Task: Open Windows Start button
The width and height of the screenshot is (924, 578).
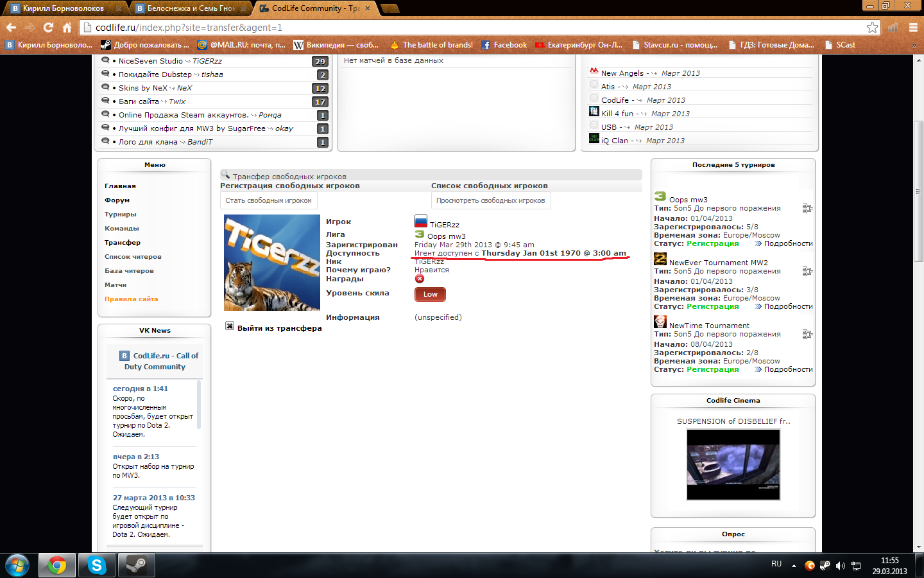Action: pyautogui.click(x=17, y=565)
